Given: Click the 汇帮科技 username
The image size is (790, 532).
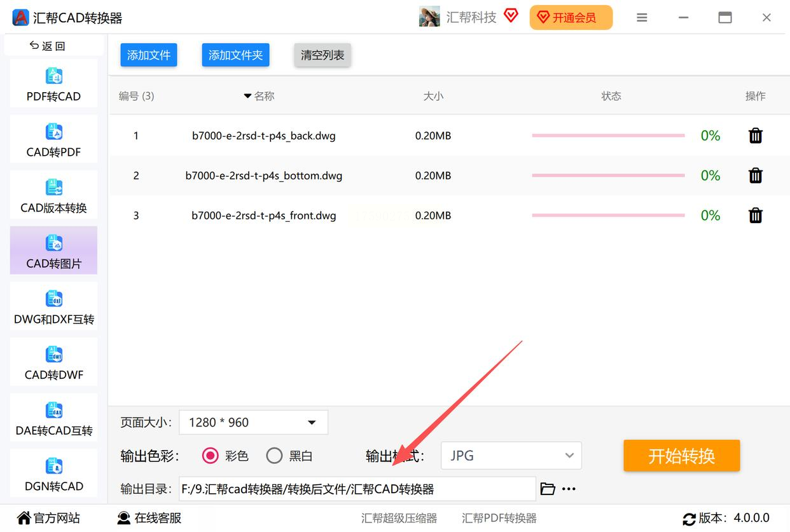Looking at the screenshot, I should 471,17.
